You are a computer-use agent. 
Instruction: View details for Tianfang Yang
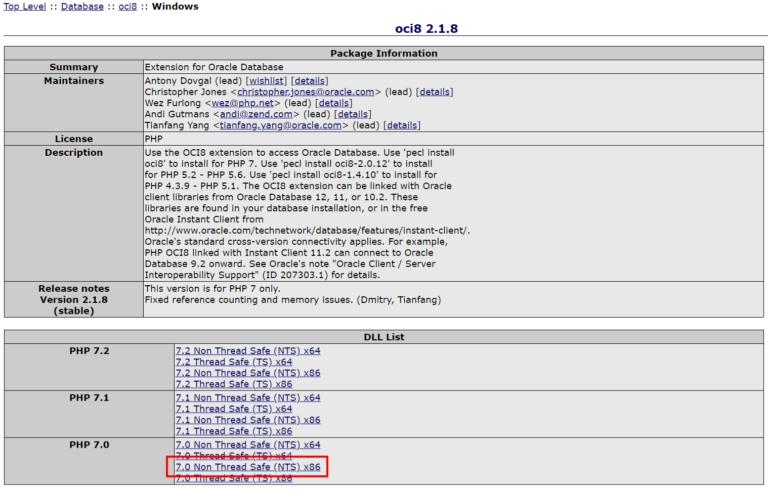click(x=401, y=126)
